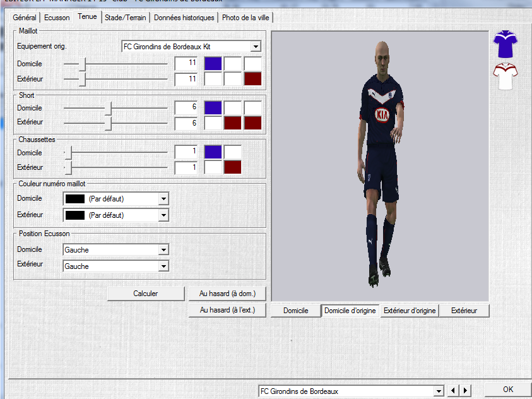Click Chaussettes Domicile white swatch
This screenshot has width=532, height=399.
pyautogui.click(x=233, y=152)
